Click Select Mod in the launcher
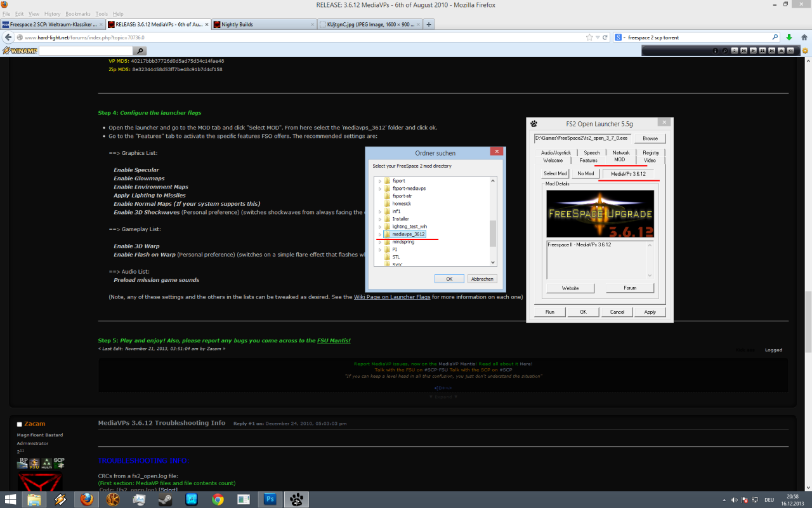Screen dimensions: 812x508 pyautogui.click(x=555, y=173)
